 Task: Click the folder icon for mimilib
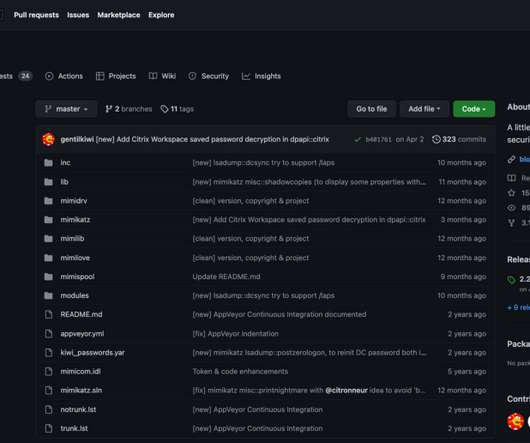coord(49,239)
